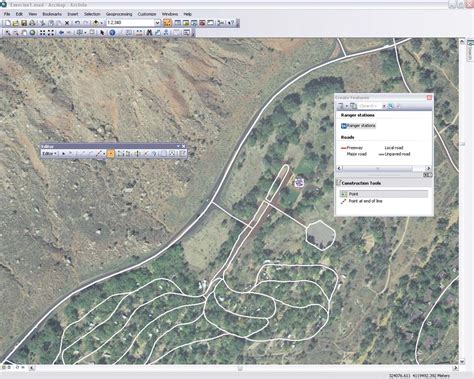Select the Ranger stations feature template
474x379 pixels.
tap(358, 126)
